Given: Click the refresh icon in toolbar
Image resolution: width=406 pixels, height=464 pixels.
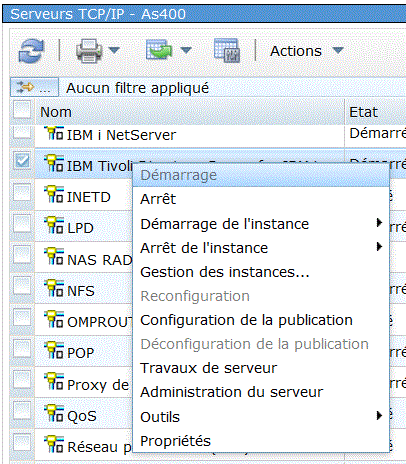Looking at the screenshot, I should pos(31,51).
